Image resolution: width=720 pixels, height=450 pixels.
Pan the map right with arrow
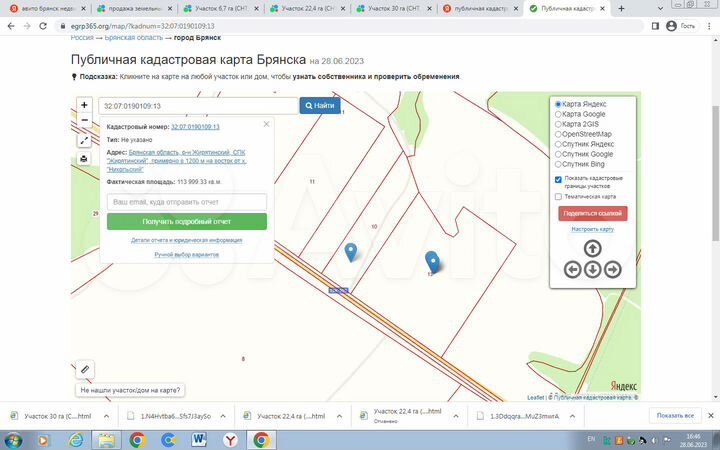(613, 269)
